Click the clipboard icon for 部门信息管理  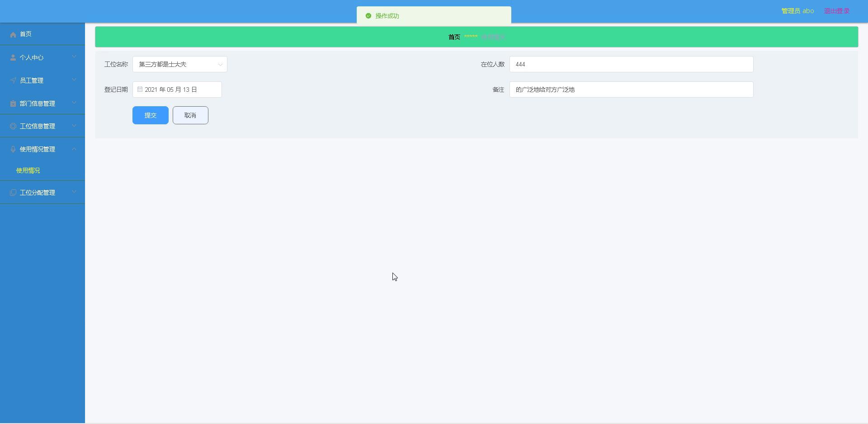[13, 104]
